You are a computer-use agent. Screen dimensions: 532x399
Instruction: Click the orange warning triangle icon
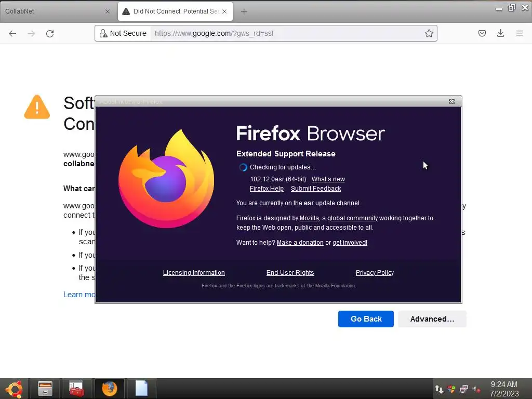37,107
